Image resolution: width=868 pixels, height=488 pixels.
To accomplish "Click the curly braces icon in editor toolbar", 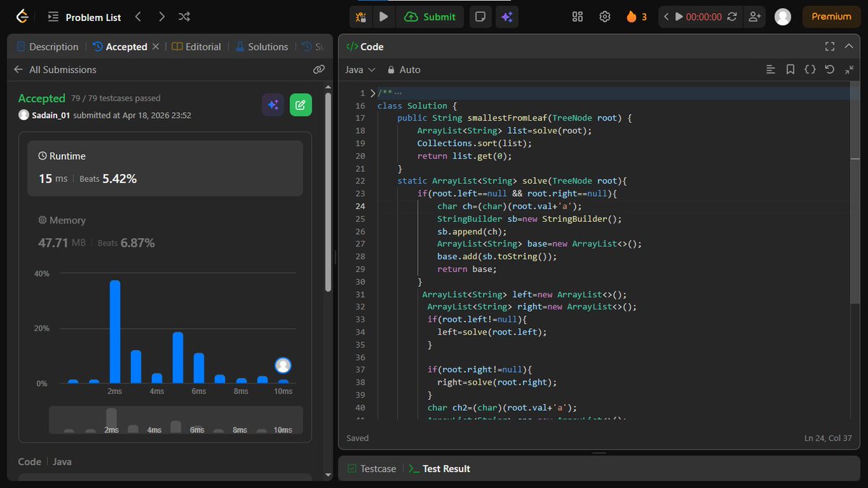I will [810, 69].
